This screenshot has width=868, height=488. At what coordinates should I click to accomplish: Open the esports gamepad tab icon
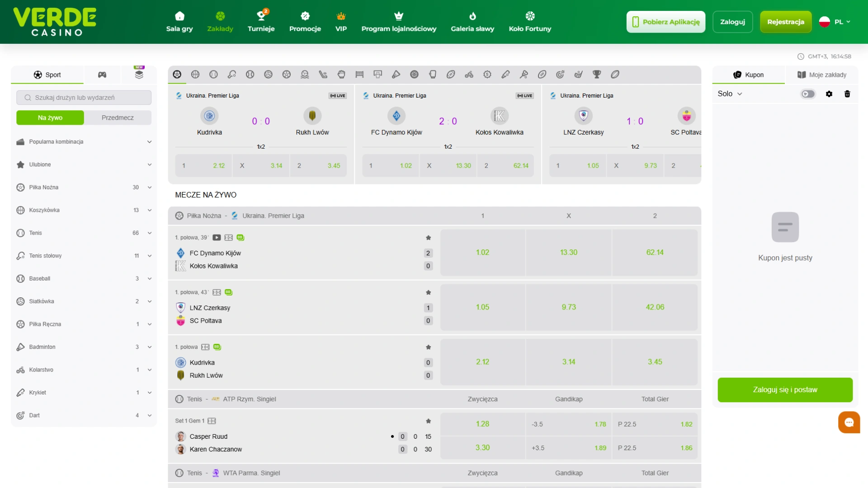pos(102,75)
